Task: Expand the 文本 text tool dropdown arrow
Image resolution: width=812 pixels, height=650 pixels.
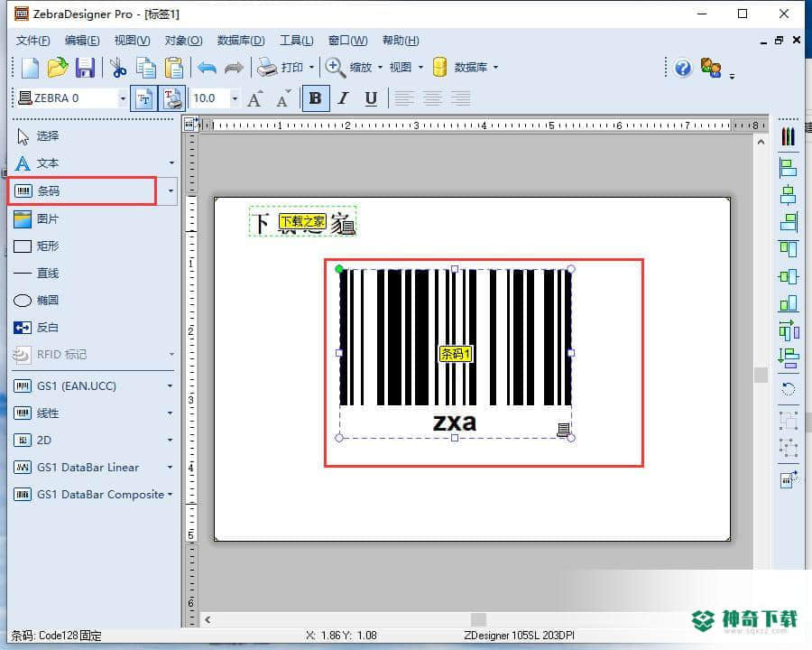Action: tap(171, 163)
